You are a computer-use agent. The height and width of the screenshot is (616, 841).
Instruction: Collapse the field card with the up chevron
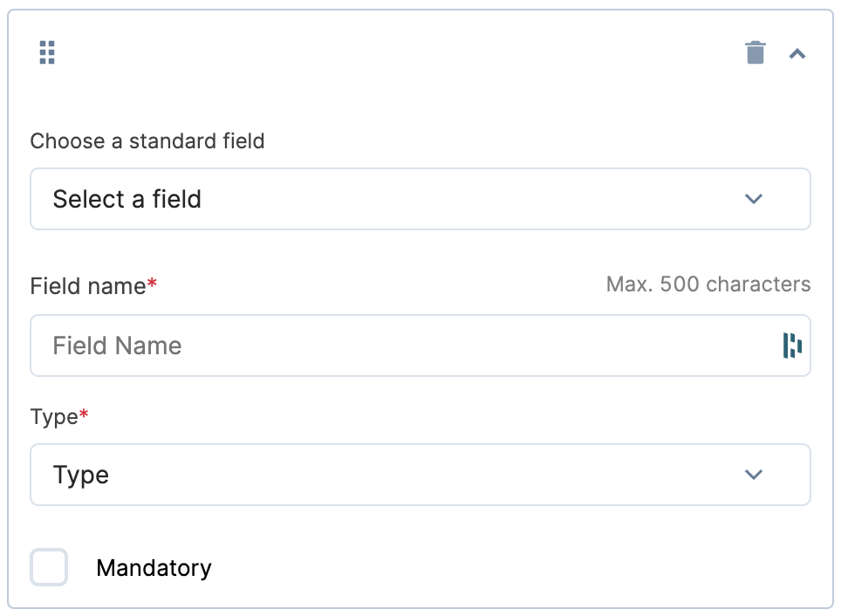click(x=797, y=52)
